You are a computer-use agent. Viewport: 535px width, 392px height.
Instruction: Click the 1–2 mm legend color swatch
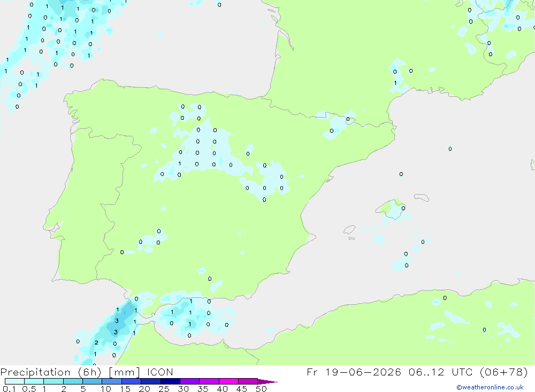click(x=53, y=381)
